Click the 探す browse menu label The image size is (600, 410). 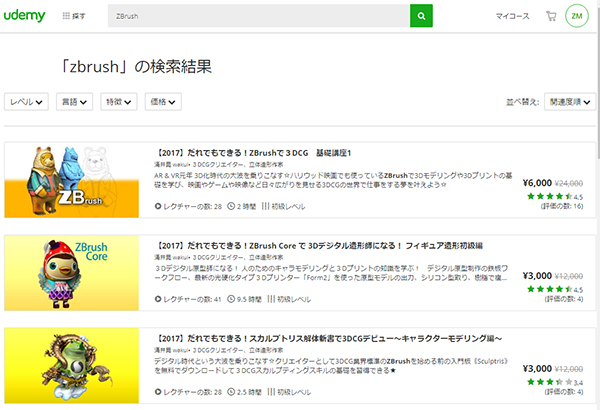coord(79,17)
